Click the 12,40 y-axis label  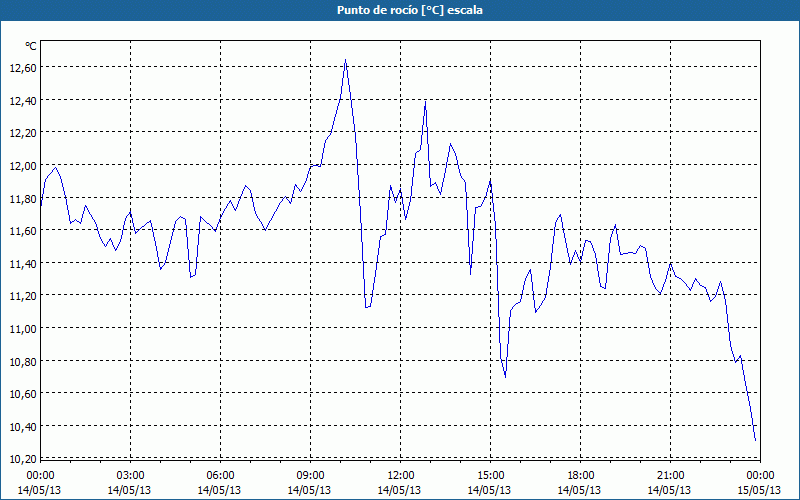point(22,101)
